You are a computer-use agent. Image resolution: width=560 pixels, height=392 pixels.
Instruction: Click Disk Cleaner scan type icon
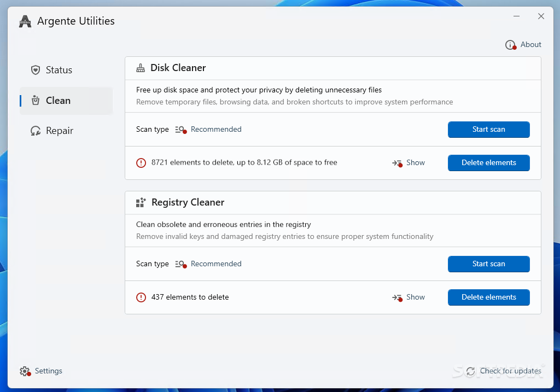click(180, 130)
